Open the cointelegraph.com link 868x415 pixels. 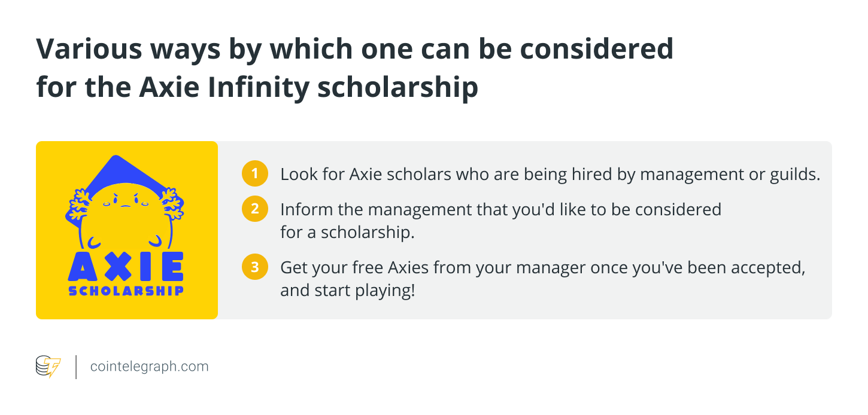(x=149, y=367)
